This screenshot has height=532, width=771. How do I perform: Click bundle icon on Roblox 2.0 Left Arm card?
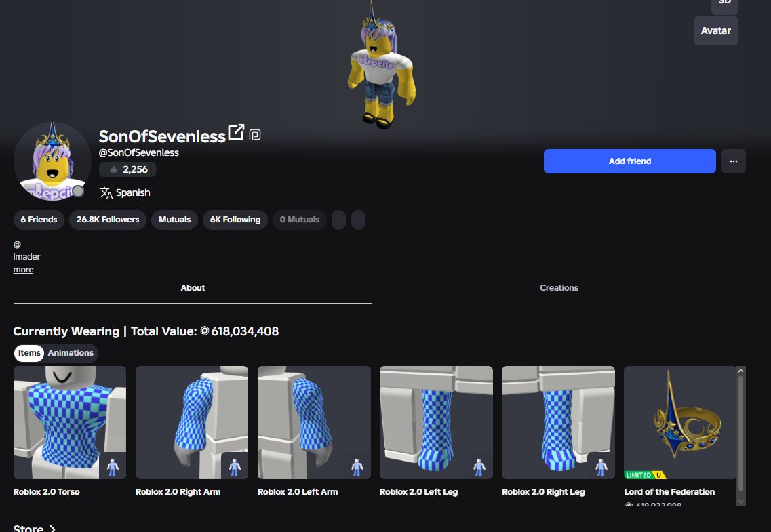(x=357, y=466)
